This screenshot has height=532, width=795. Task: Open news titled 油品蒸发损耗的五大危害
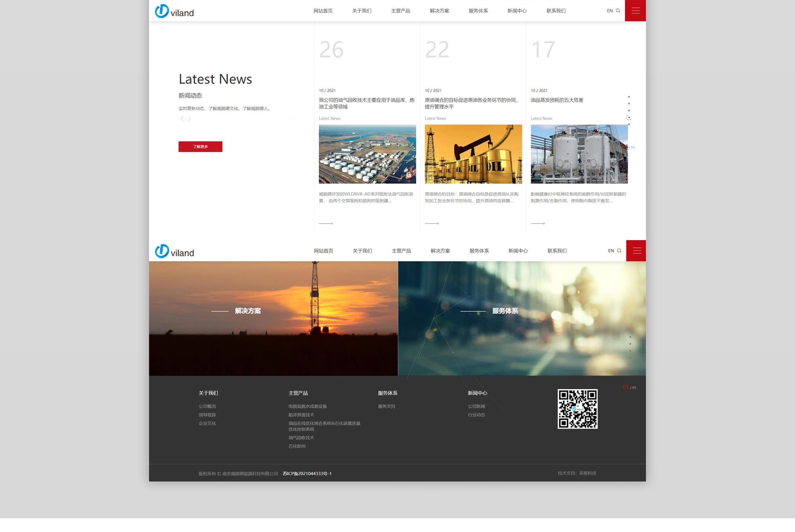coord(557,100)
